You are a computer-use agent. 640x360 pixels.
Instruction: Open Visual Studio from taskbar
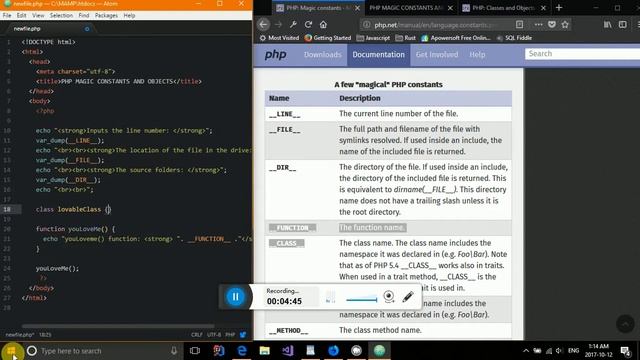click(x=287, y=351)
